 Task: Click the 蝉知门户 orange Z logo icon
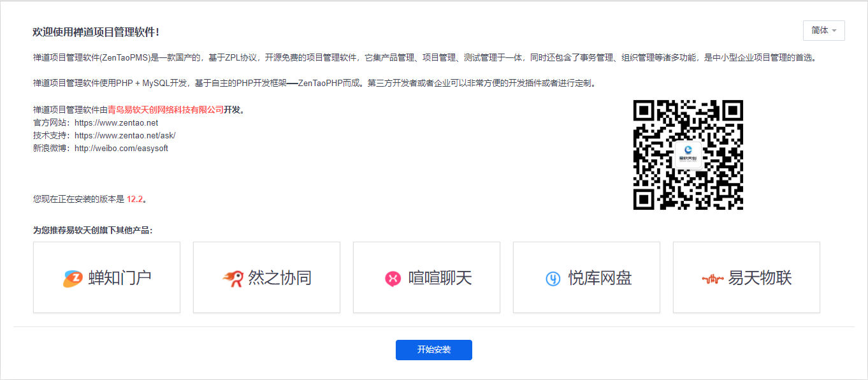73,279
